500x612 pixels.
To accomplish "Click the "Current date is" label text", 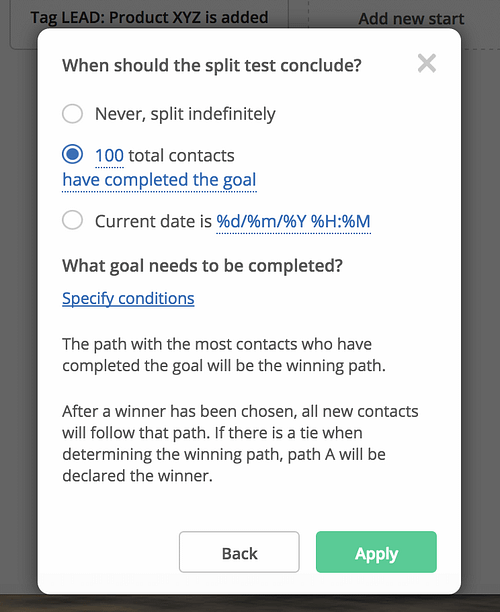I will click(x=153, y=221).
